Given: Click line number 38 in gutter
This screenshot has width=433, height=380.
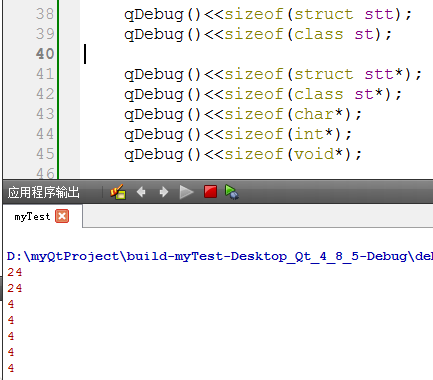Looking at the screenshot, I should [45, 14].
